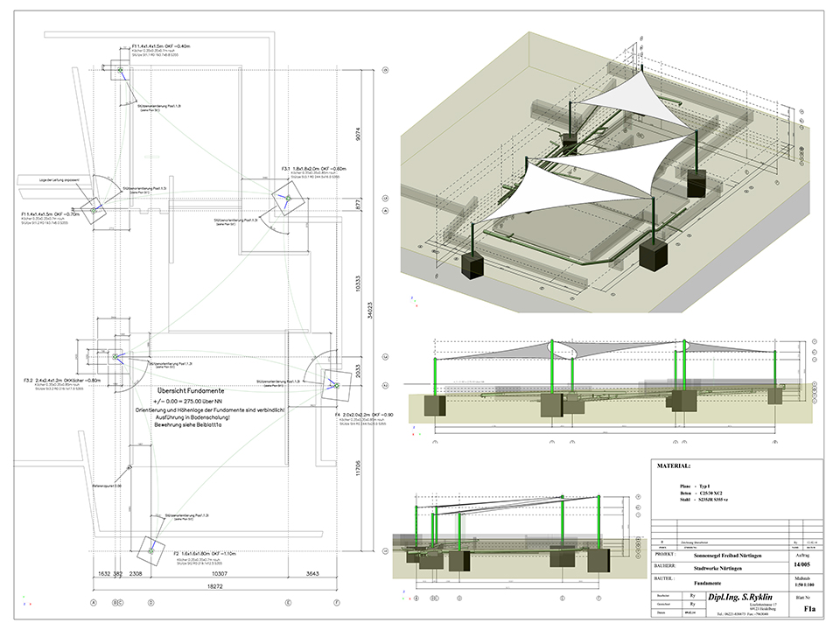Click the large white sail in 3D view
Viewport: 840px width, 630px height.
pyautogui.click(x=569, y=188)
